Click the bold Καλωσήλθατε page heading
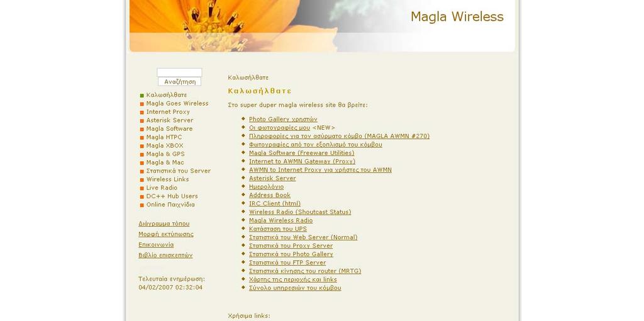Image resolution: width=644 pixels, height=321 pixels. click(x=260, y=91)
